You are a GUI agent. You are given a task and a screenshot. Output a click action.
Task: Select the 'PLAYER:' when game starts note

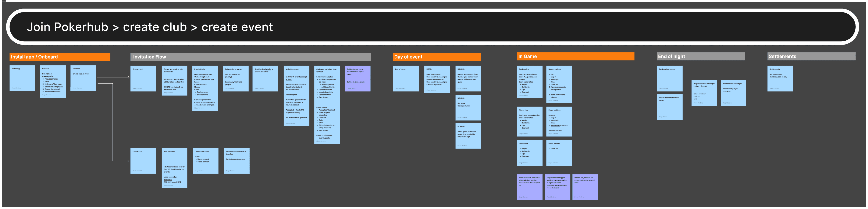pos(468,136)
